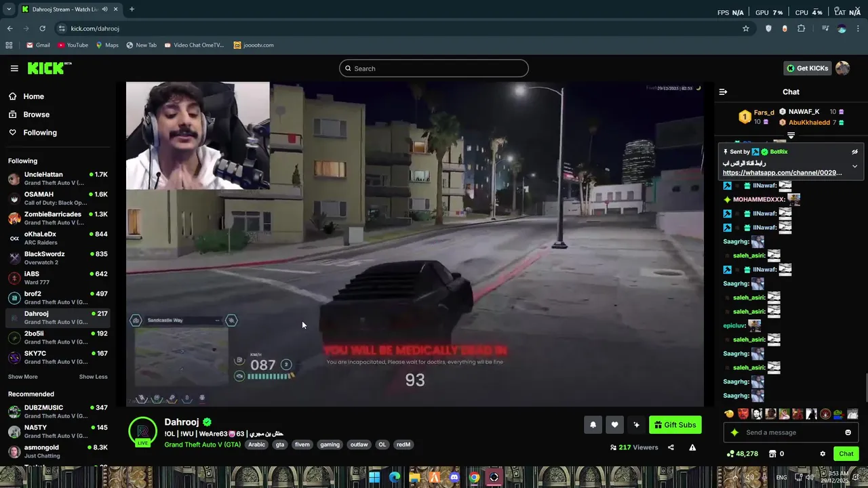The image size is (868, 488).
Task: Open browser extensions puzzle icon
Action: click(802, 28)
